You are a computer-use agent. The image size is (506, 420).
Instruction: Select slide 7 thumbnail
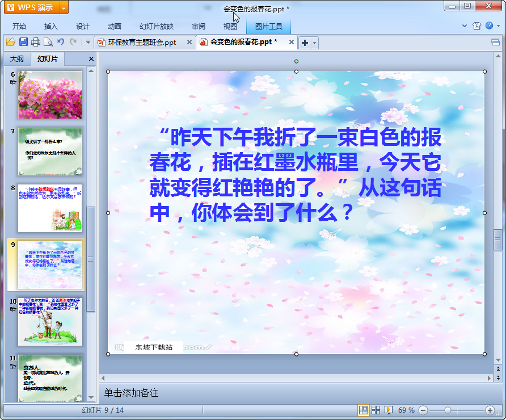click(50, 152)
